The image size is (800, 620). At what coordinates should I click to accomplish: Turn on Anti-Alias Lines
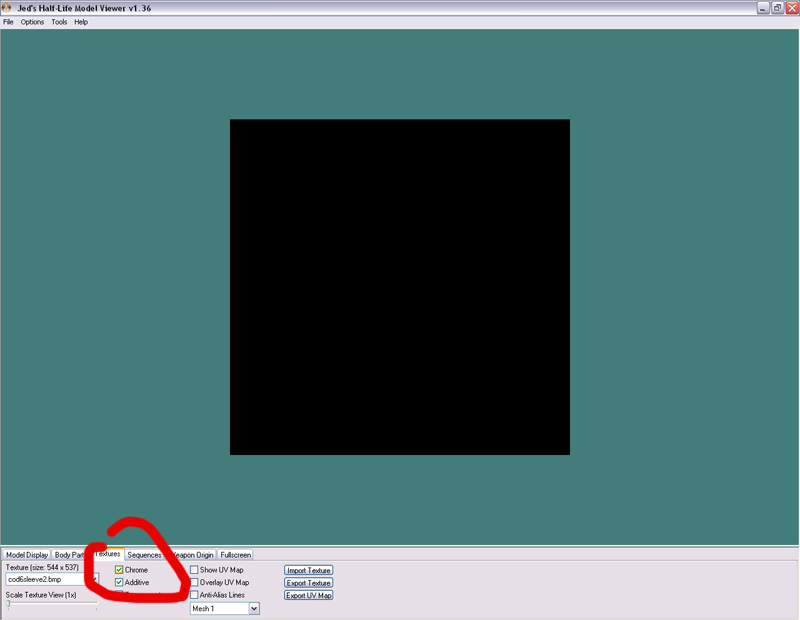tap(195, 595)
